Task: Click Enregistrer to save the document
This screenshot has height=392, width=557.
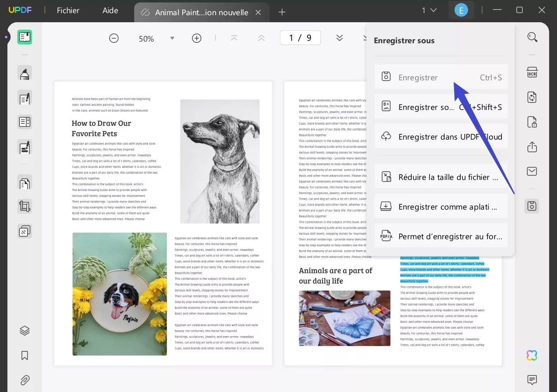Action: [x=418, y=77]
